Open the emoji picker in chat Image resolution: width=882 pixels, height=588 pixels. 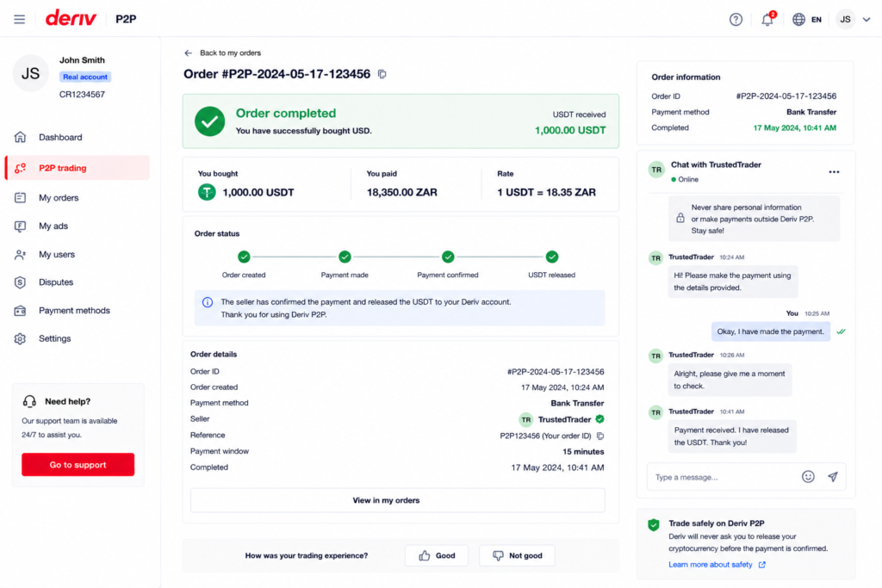pos(808,477)
